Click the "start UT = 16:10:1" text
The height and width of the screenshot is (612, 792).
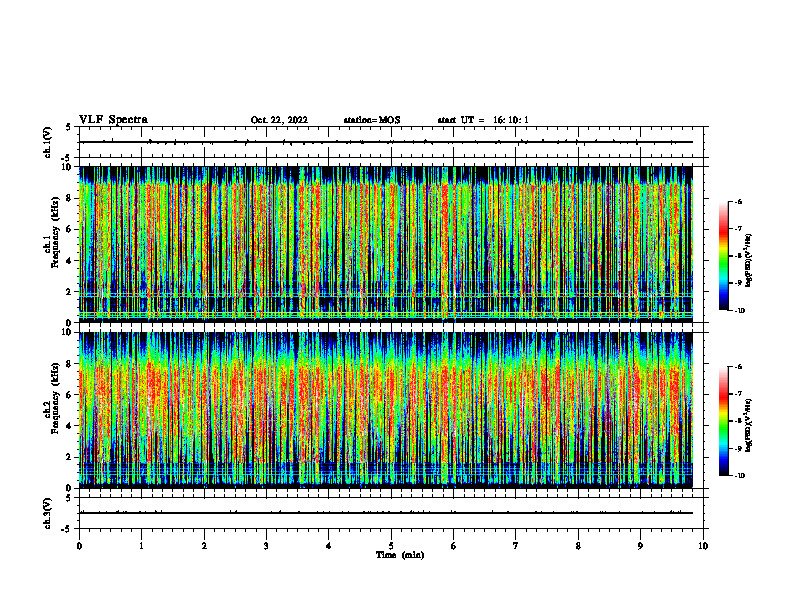(483, 120)
